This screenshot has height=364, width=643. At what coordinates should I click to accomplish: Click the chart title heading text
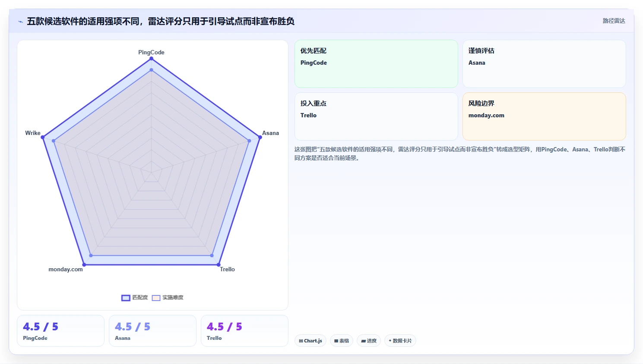click(161, 22)
